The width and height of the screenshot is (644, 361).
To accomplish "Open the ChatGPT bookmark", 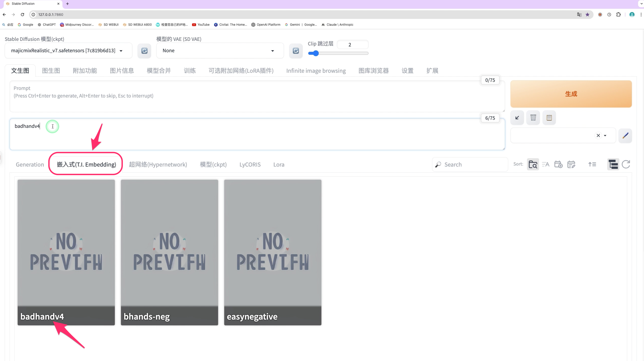I will (47, 25).
